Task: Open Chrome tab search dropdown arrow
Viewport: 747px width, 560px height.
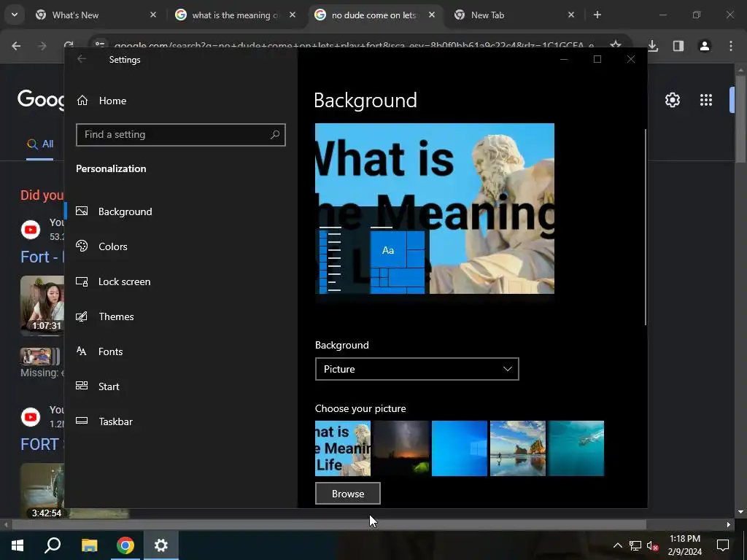Action: pyautogui.click(x=15, y=15)
